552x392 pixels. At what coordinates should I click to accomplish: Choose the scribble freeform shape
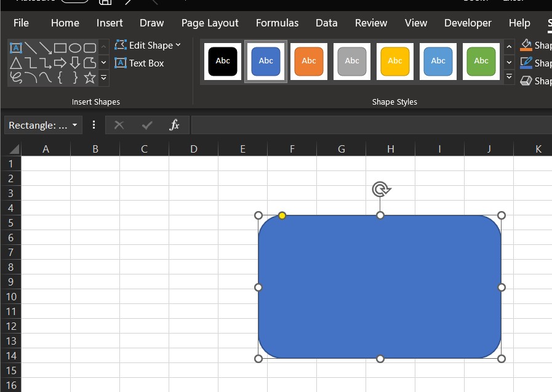16,78
